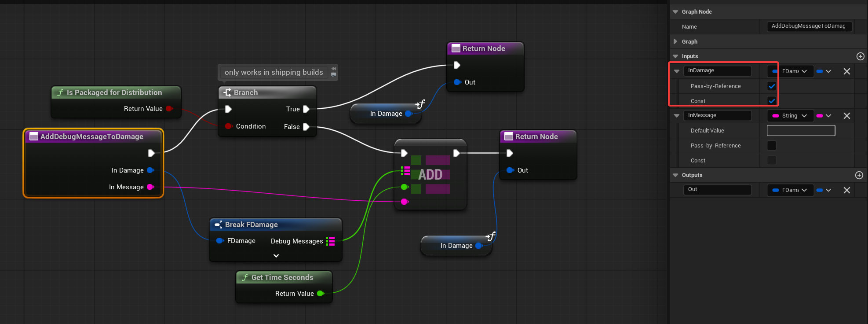Select the Is Packaged for Distribution node

[114, 92]
